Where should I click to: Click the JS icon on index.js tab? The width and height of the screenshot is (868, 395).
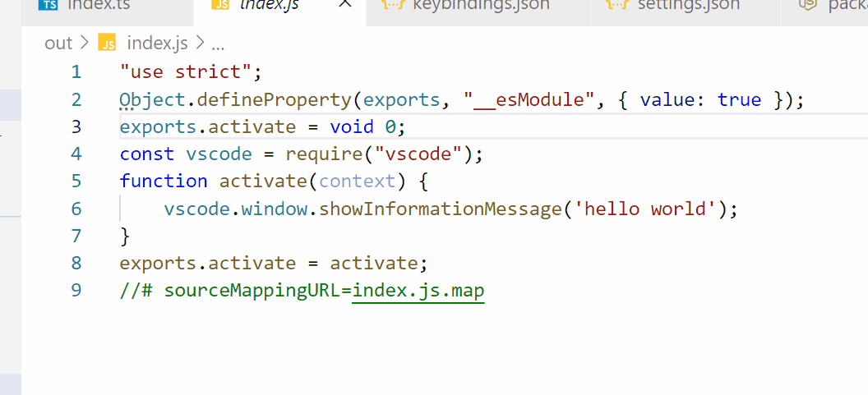pyautogui.click(x=220, y=5)
